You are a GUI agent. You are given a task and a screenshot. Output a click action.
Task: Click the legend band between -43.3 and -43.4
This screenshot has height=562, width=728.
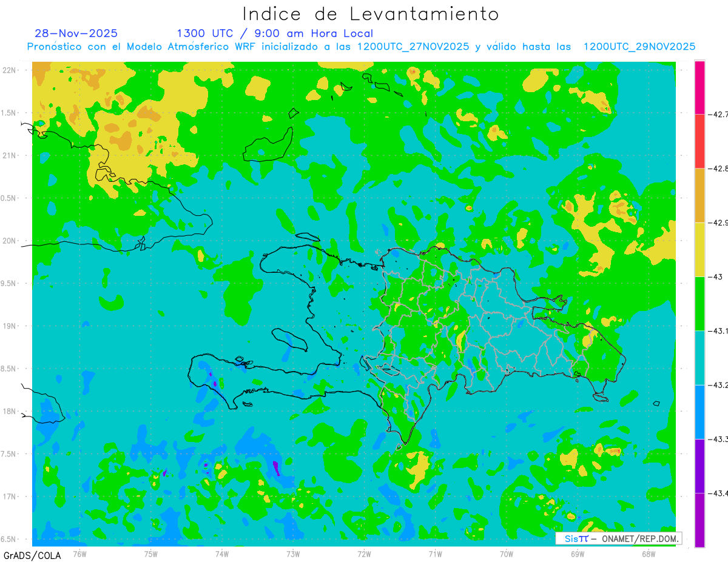[x=699, y=466]
